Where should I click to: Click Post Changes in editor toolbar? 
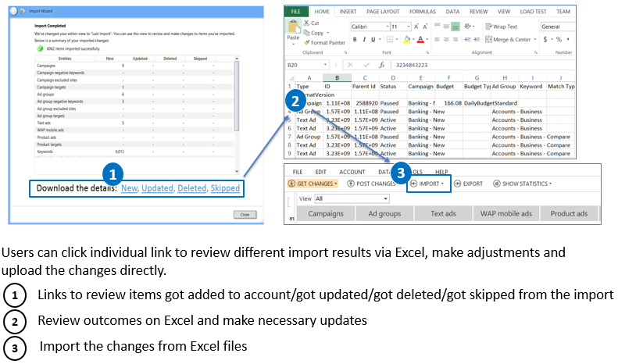click(x=371, y=184)
